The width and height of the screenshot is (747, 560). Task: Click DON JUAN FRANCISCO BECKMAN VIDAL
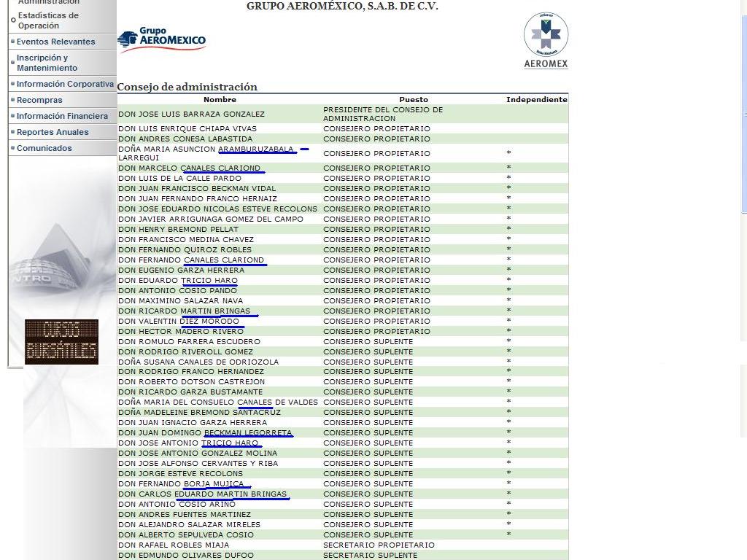[197, 189]
